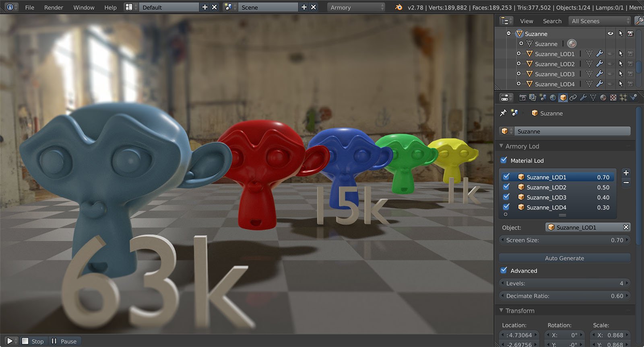The image size is (644, 347).
Task: Toggle the Advanced checkbox
Action: [x=504, y=270]
